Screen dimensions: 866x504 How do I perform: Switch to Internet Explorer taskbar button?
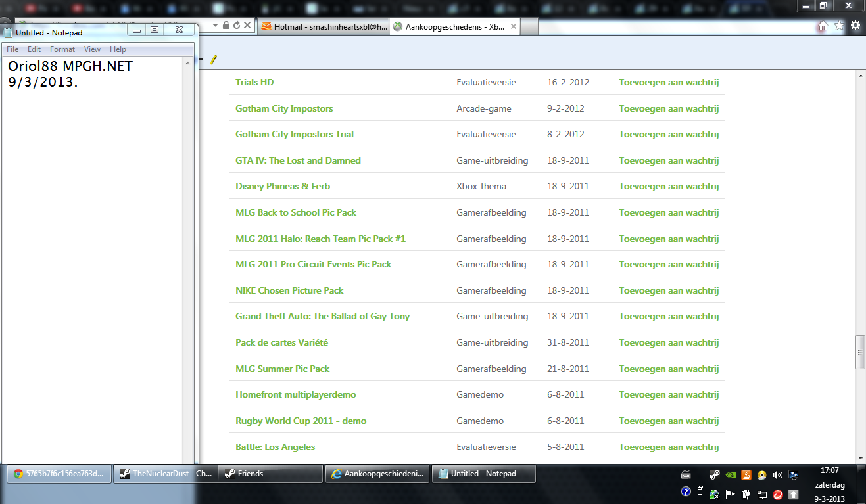point(378,474)
